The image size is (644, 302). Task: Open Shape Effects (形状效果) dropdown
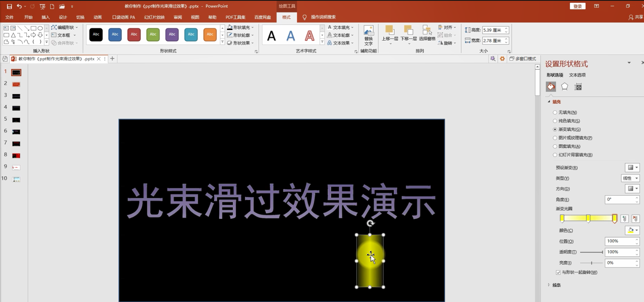pos(240,43)
